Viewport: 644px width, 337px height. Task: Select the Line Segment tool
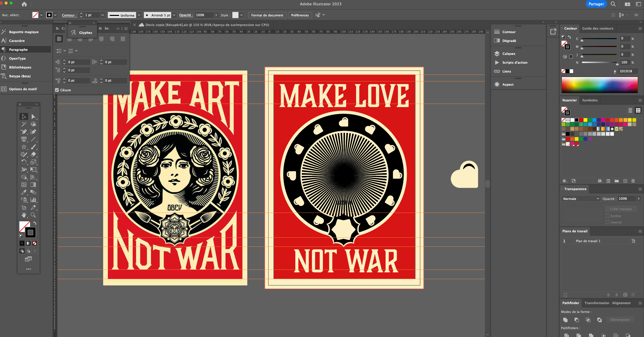(33, 139)
